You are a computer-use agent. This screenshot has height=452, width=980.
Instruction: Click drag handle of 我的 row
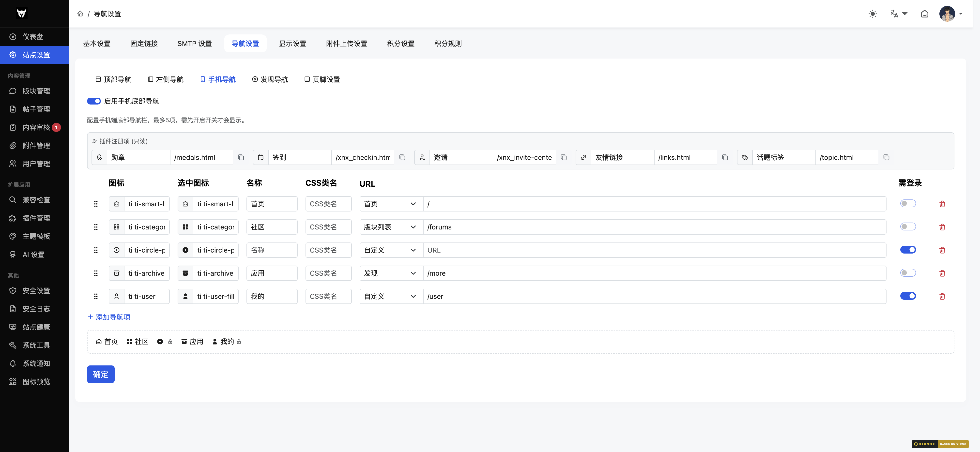[x=96, y=296]
